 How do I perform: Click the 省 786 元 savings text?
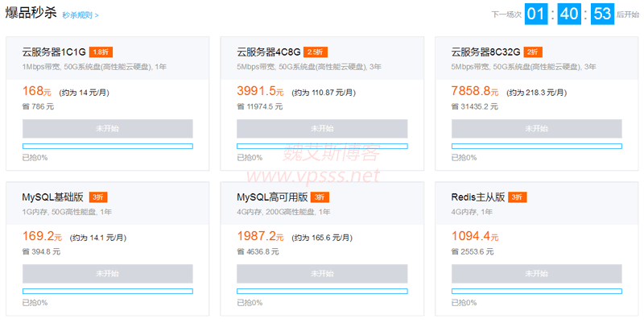(x=38, y=107)
